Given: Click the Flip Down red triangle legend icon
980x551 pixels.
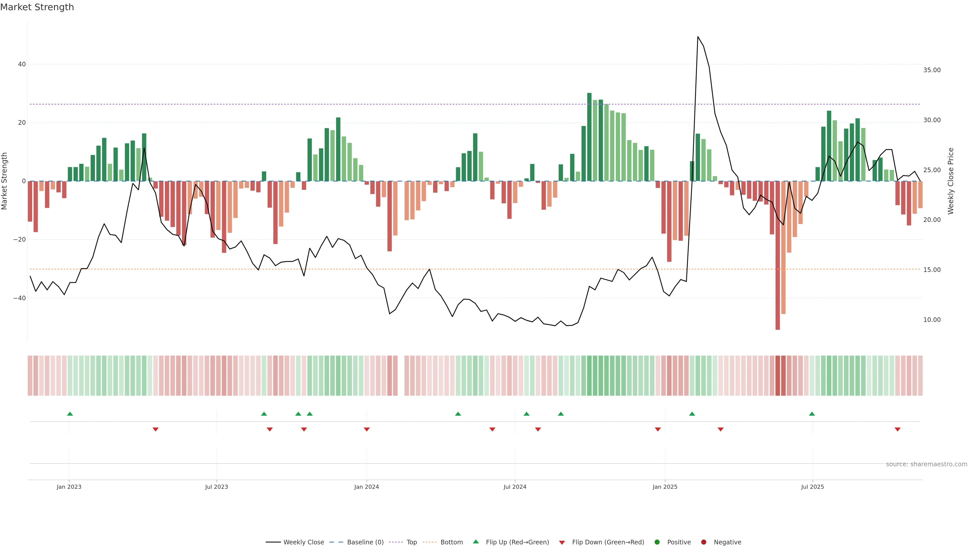Looking at the screenshot, I should click(x=562, y=543).
